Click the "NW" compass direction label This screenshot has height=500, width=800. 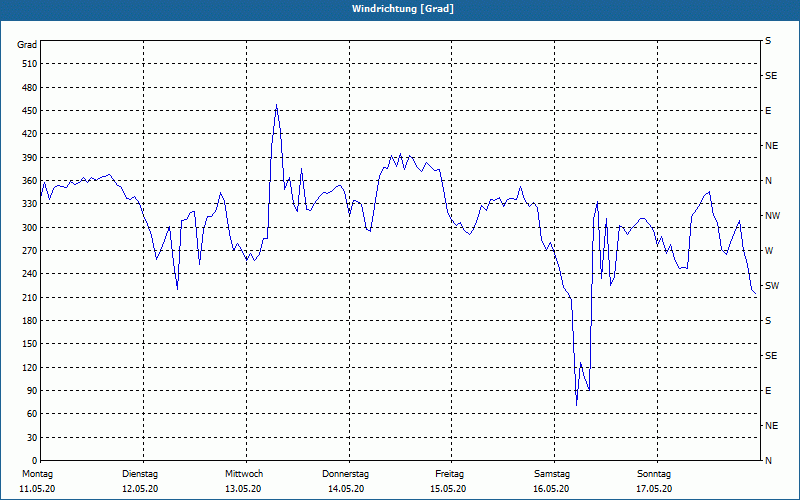pos(772,216)
